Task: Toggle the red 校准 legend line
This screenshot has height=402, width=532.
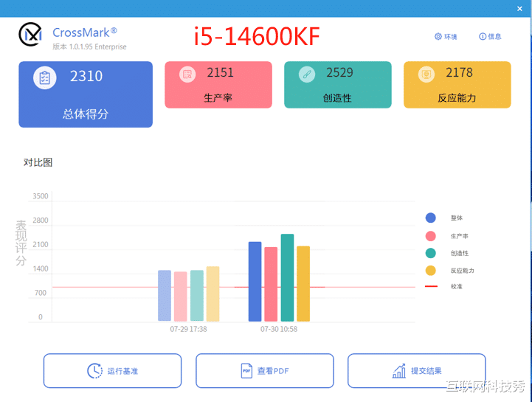Action: pos(431,287)
